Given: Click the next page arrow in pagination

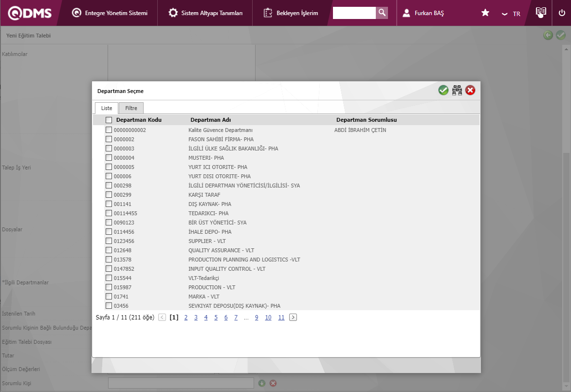Looking at the screenshot, I should [x=293, y=317].
